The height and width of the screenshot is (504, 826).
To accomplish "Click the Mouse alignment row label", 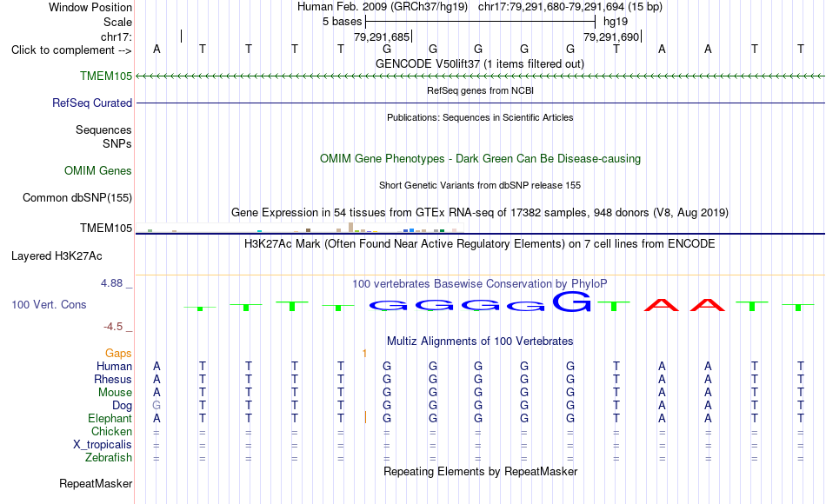I will [x=116, y=393].
